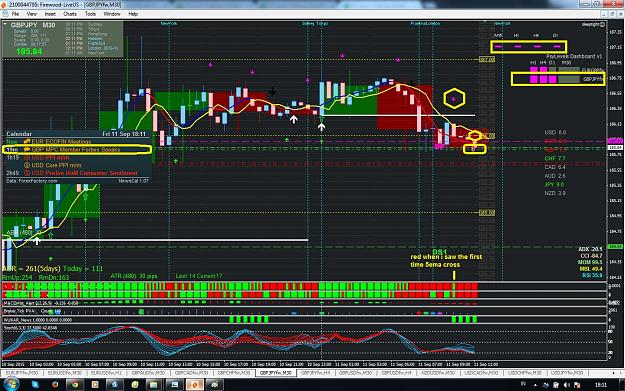
Task: Switch to the EURUSDfw,M30 chart tab
Action: point(65,373)
